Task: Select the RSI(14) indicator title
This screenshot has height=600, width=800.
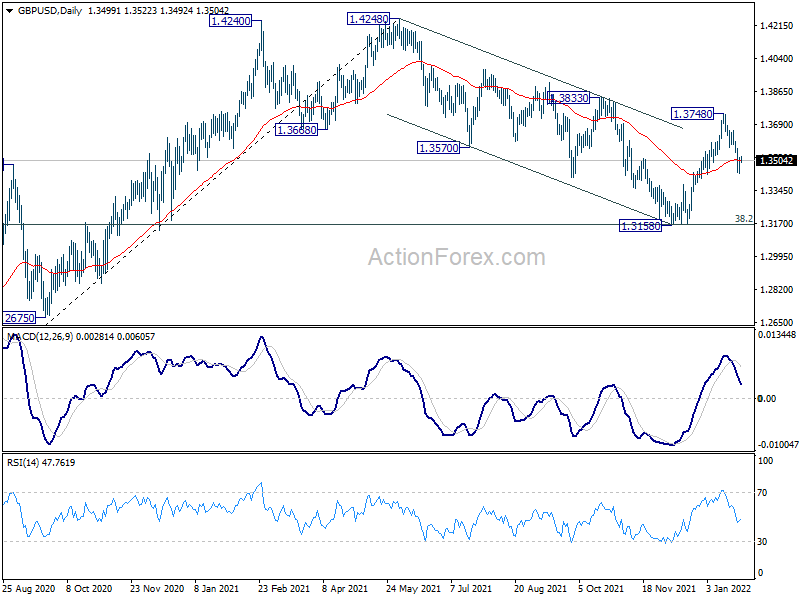Action: pos(23,463)
